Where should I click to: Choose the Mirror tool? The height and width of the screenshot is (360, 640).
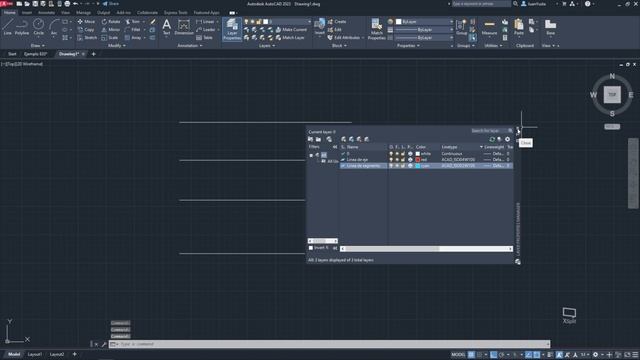[111, 30]
